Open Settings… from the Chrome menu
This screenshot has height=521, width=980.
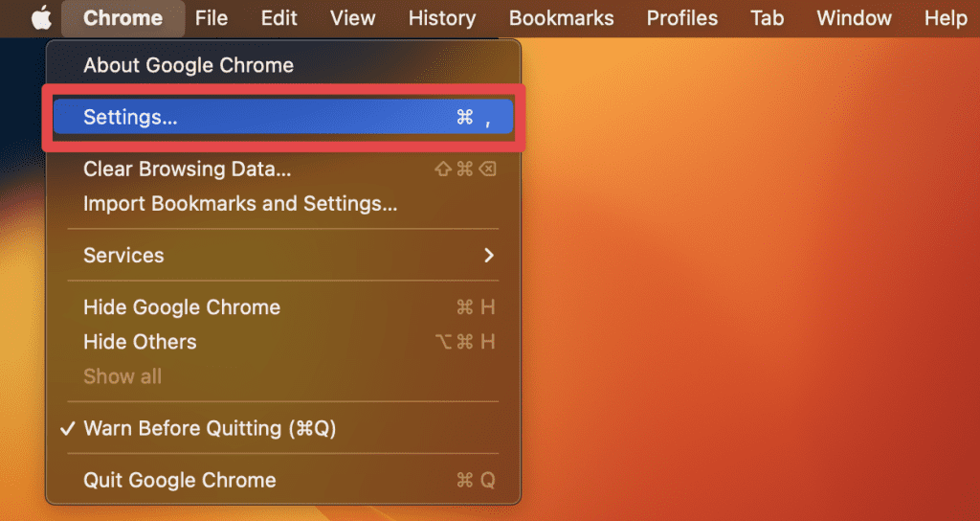130,118
